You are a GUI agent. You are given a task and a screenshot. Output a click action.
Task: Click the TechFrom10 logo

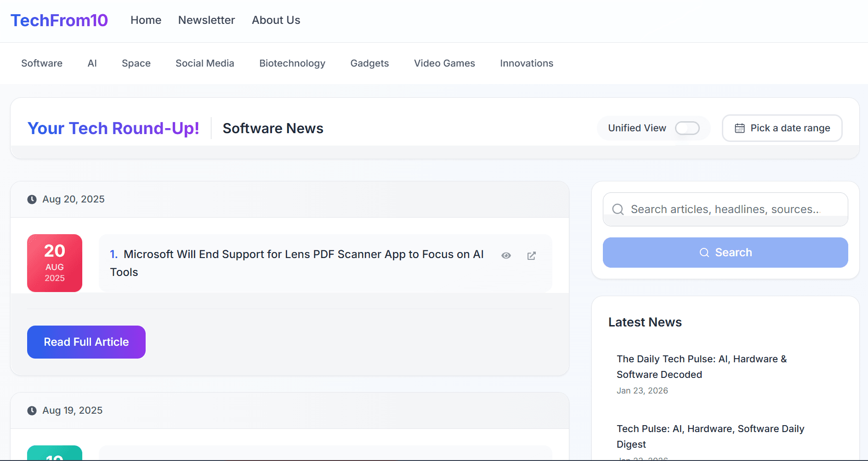coord(59,20)
